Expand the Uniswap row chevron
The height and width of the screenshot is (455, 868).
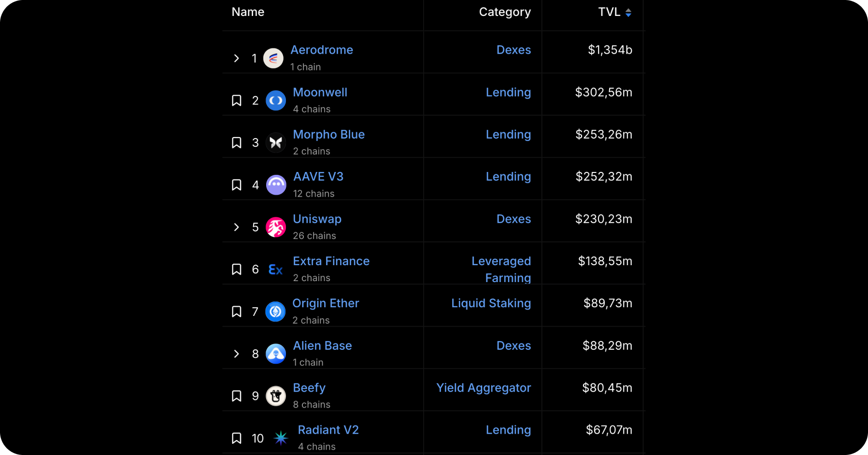[237, 227]
